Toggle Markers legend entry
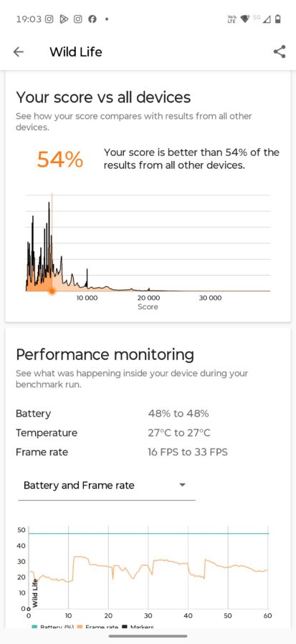Viewport: 296px width, 644px height. [138, 627]
